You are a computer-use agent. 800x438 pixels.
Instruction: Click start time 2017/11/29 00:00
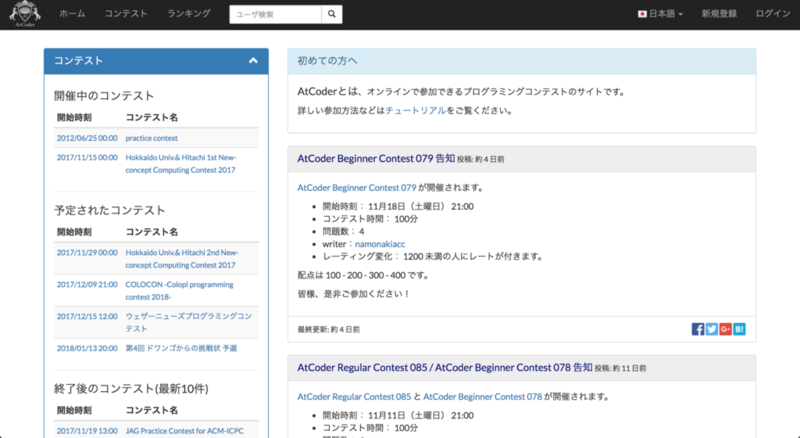point(87,253)
